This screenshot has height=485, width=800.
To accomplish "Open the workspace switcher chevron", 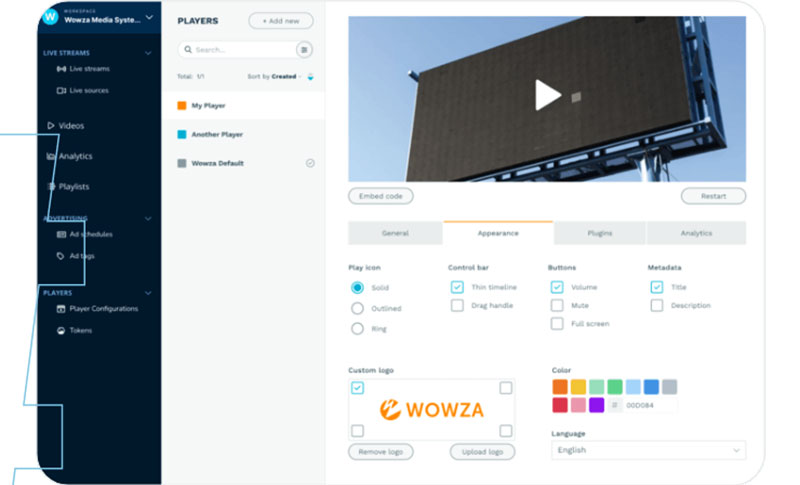I will (x=149, y=17).
